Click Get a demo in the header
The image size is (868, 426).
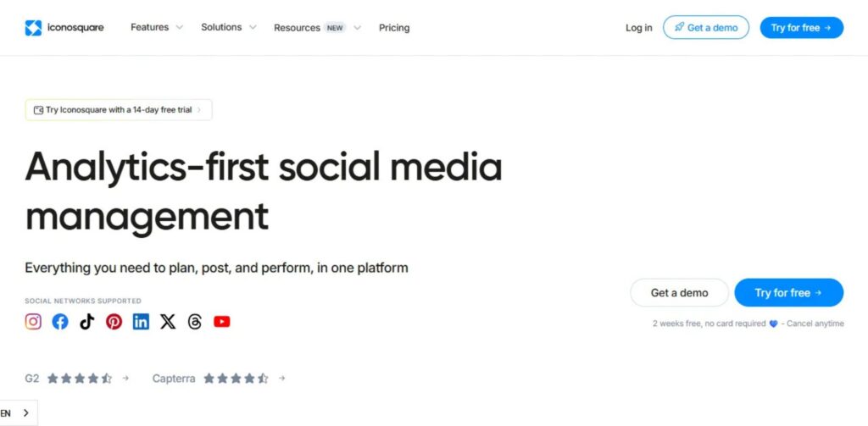point(706,28)
